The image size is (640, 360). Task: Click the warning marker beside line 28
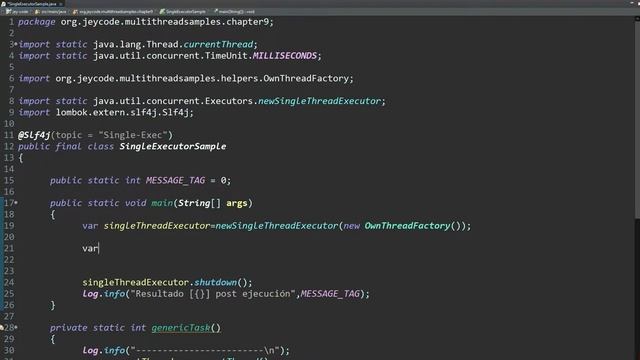(x=2, y=327)
